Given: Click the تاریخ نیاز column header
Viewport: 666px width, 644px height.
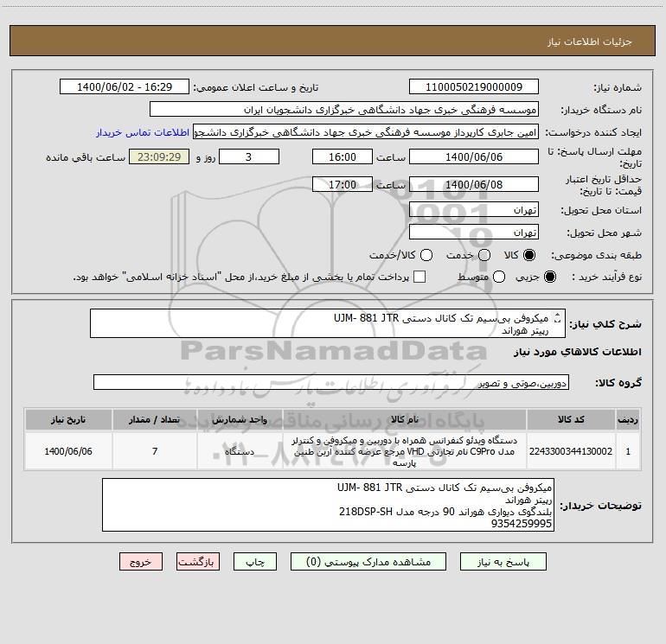Looking at the screenshot, I should [68, 420].
